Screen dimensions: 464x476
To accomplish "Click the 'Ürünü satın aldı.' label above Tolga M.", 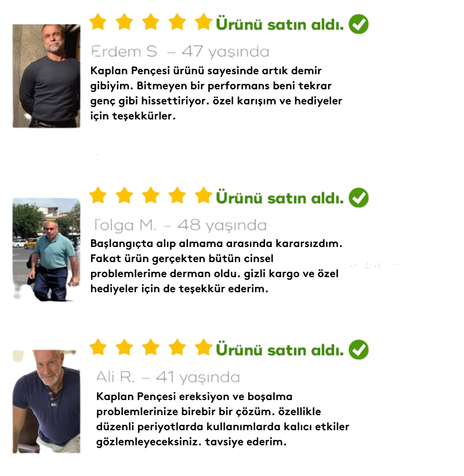I will pyautogui.click(x=280, y=198).
